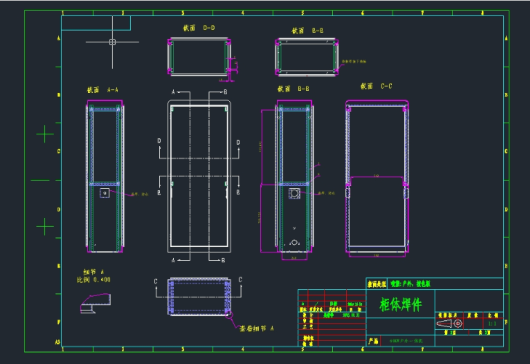Click the right D section arrow label
The height and width of the screenshot is (364, 530).
tap(238, 143)
